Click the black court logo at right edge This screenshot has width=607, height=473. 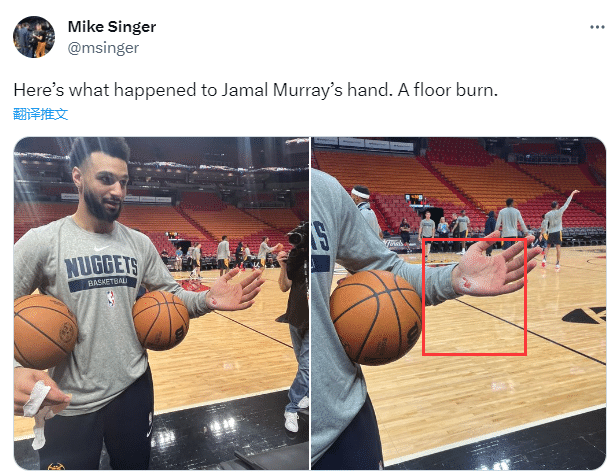584,315
